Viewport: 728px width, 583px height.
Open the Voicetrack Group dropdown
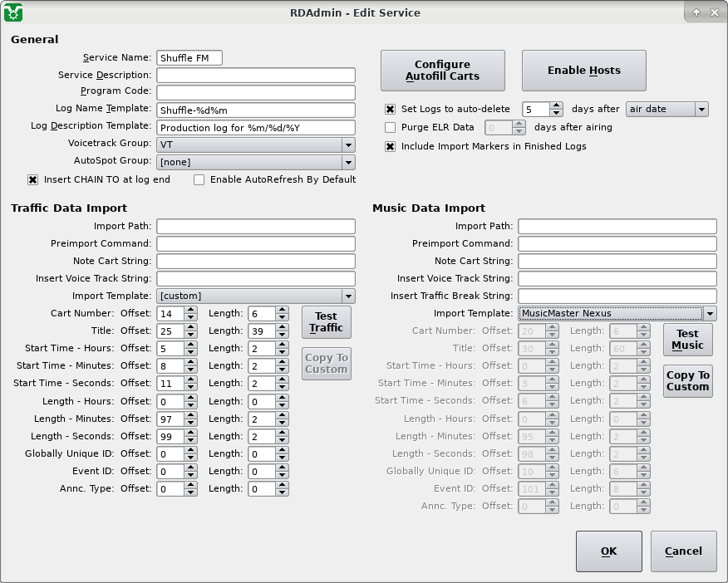click(255, 145)
